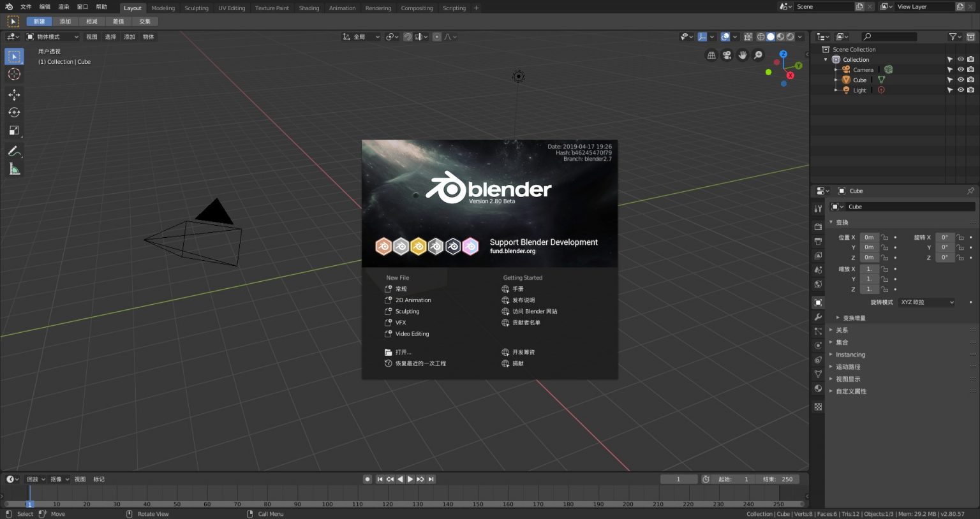Open the Particles properties tab

pyautogui.click(x=818, y=331)
